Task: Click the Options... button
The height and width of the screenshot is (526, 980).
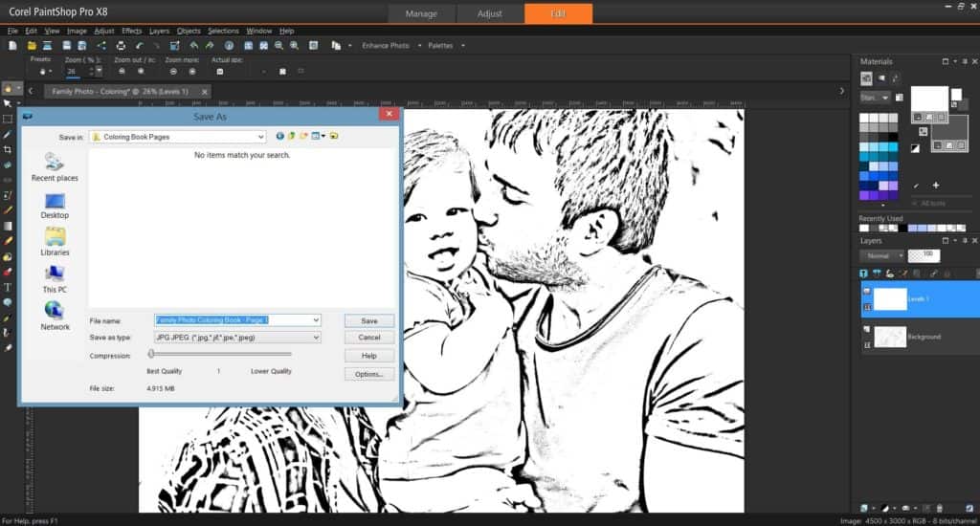Action: click(x=369, y=374)
